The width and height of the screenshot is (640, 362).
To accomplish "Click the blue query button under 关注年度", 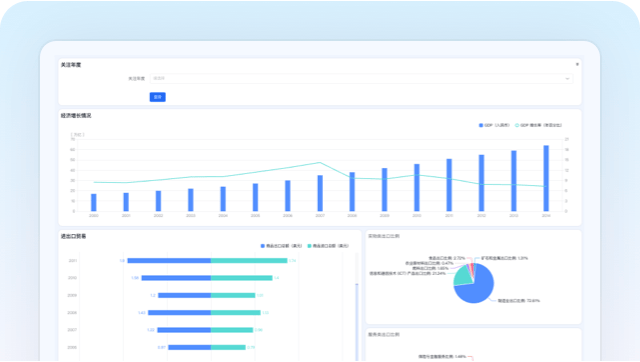I will pos(158,97).
